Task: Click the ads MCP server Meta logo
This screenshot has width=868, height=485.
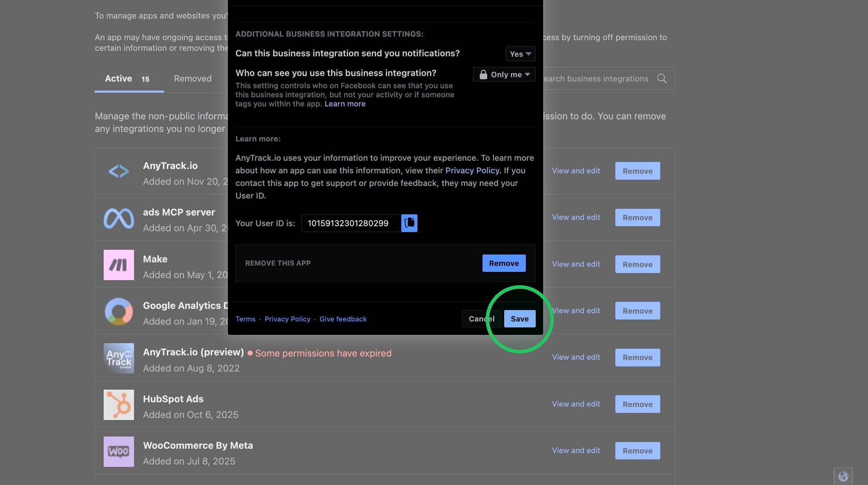Action: (119, 218)
